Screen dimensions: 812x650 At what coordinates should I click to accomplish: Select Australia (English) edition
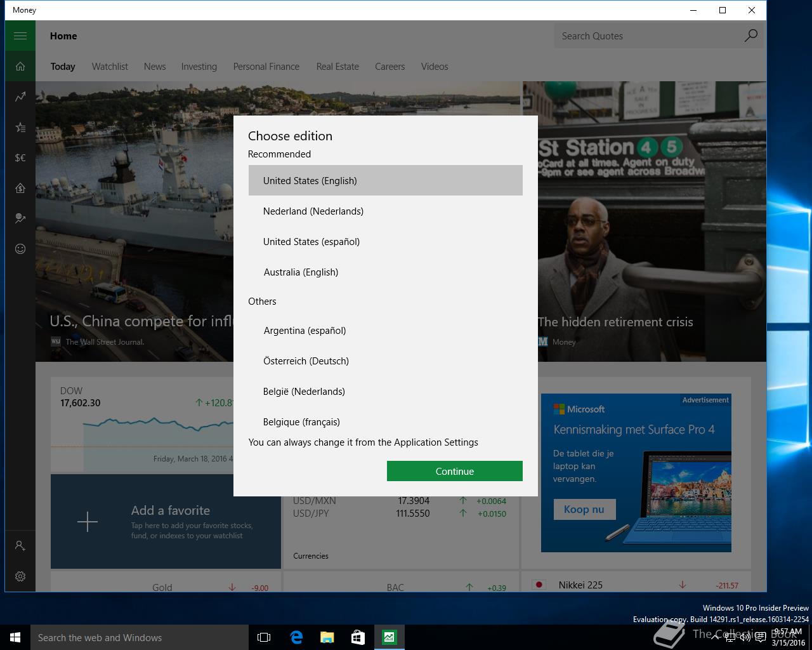(386, 272)
